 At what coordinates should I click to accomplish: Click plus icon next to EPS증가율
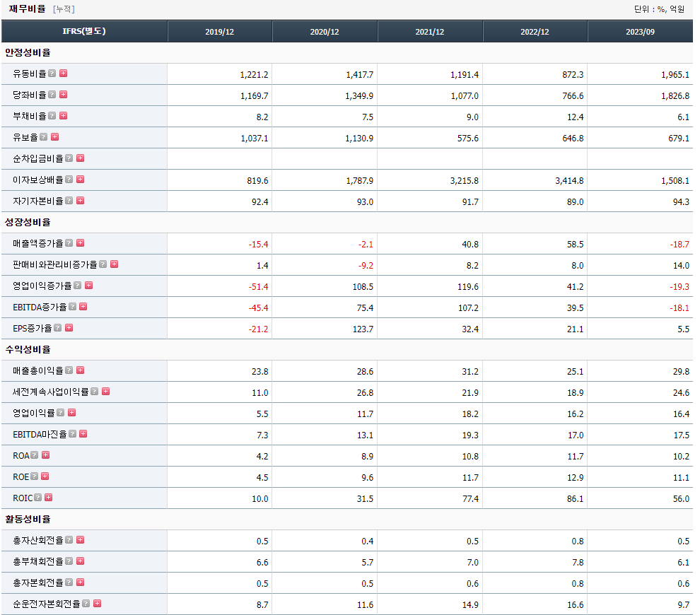point(69,327)
